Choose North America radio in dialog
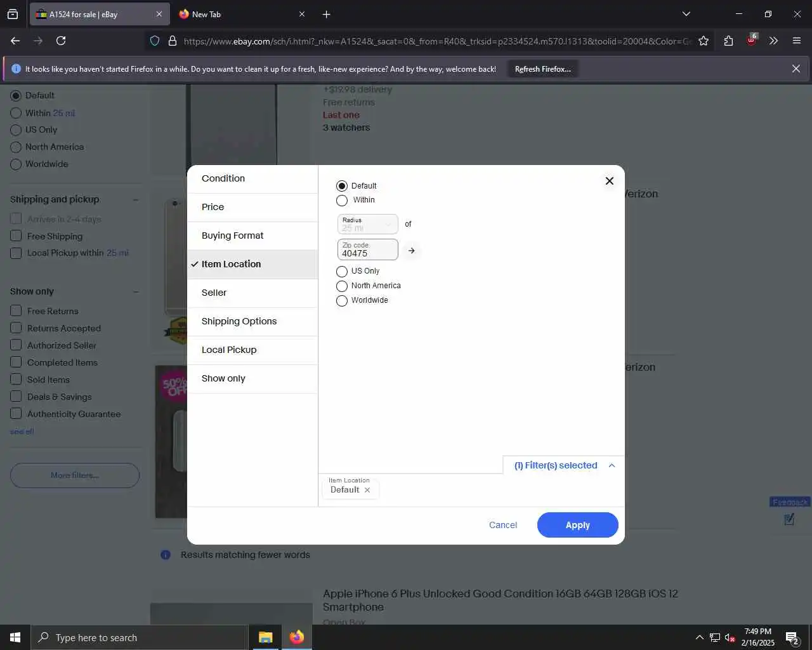812x650 pixels. (342, 286)
